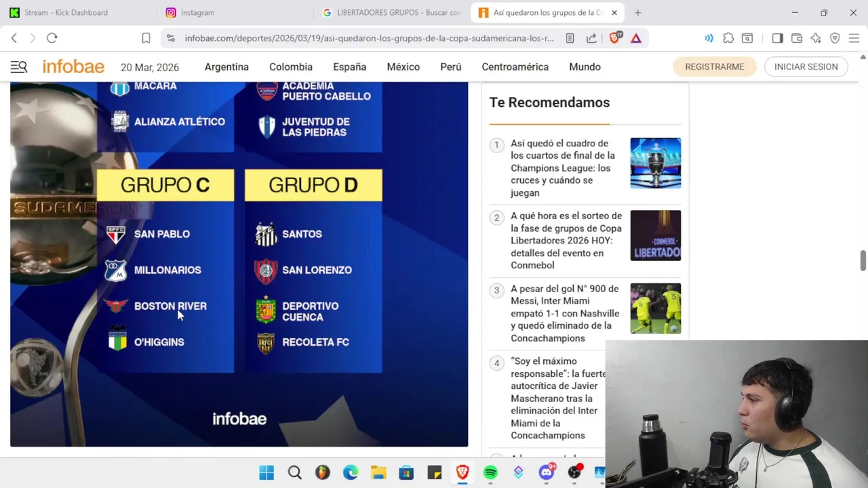Click the address bar URL field

370,38
